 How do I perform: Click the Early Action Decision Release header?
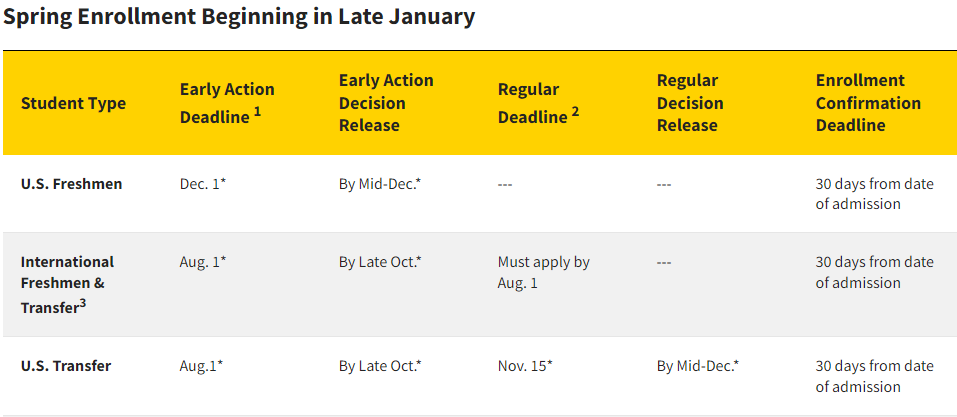(386, 103)
